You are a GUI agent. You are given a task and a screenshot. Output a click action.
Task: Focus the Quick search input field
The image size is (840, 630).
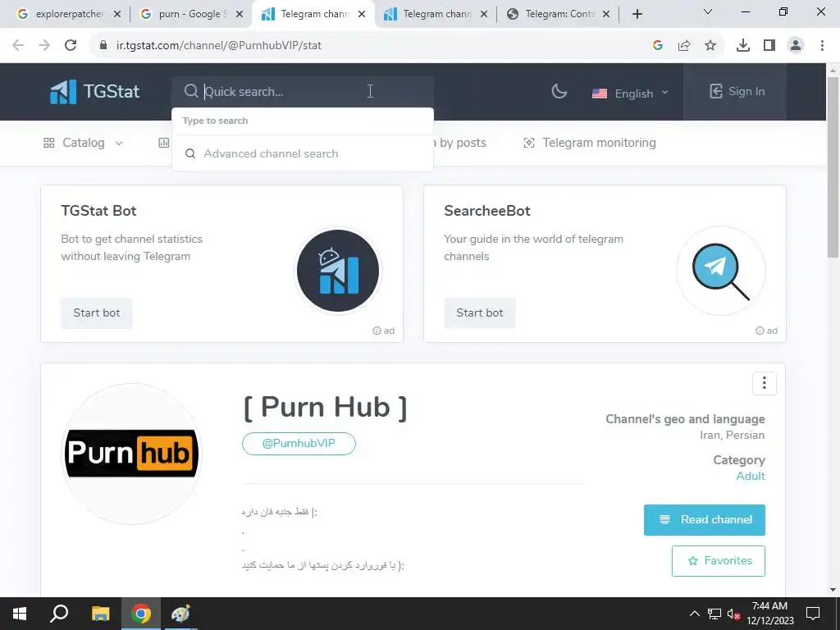(302, 92)
